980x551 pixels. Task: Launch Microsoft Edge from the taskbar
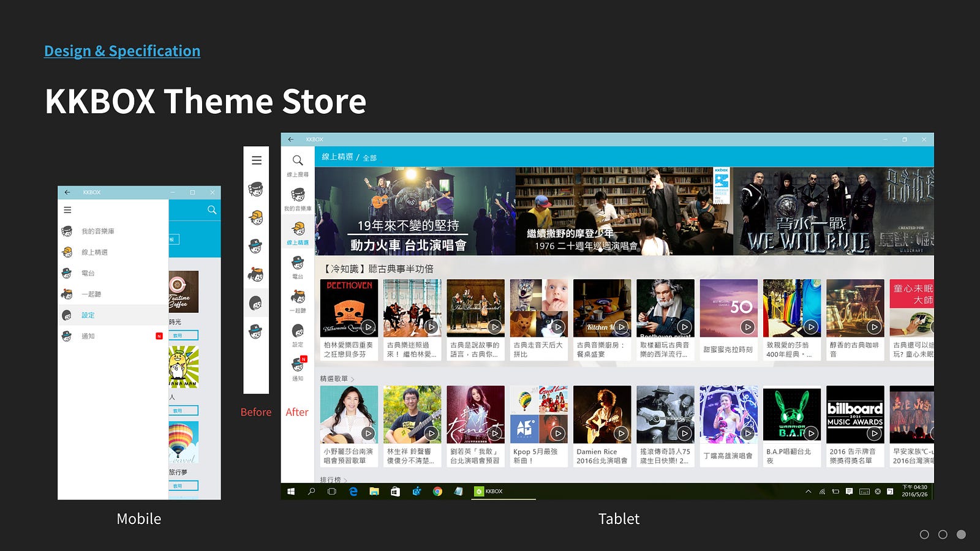coord(353,491)
